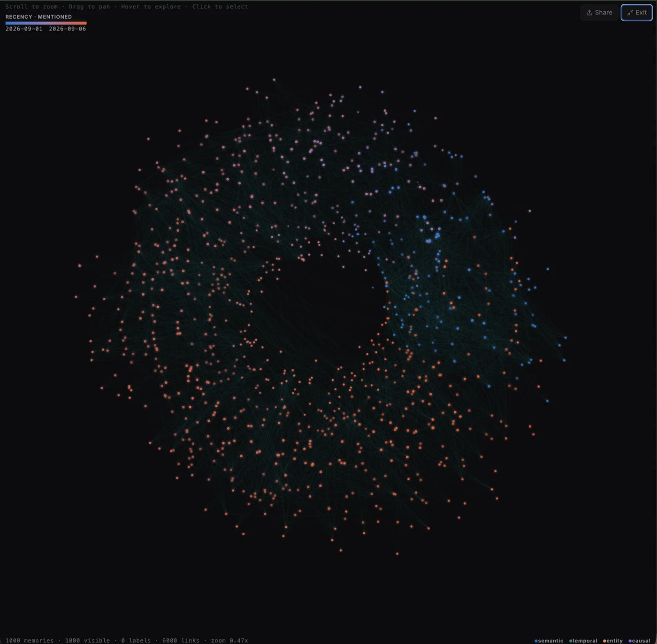657x644 pixels.
Task: Click the Share button
Action: [x=599, y=13]
